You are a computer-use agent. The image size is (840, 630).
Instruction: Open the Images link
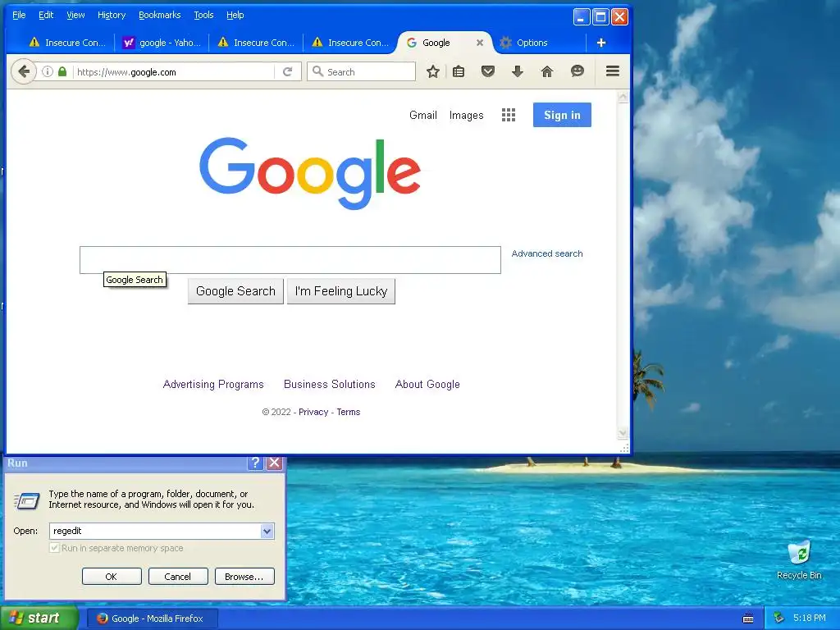point(466,115)
